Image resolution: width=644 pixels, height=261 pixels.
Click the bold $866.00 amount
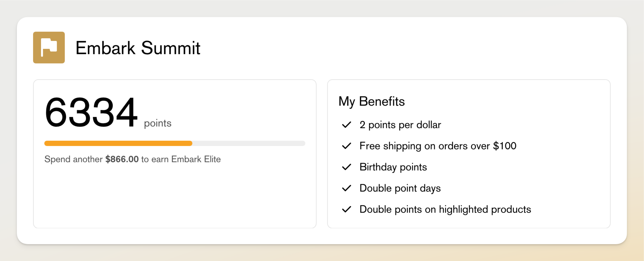pyautogui.click(x=122, y=159)
